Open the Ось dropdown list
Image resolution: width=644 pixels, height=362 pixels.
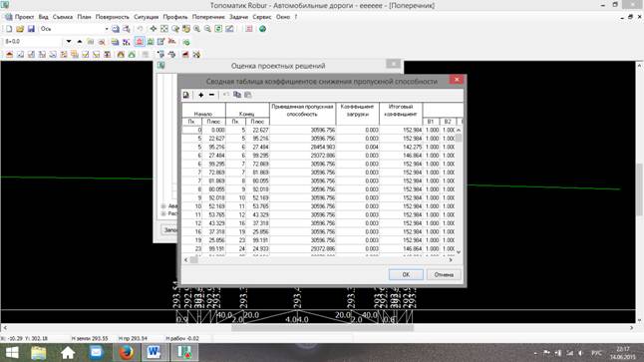pyautogui.click(x=107, y=29)
